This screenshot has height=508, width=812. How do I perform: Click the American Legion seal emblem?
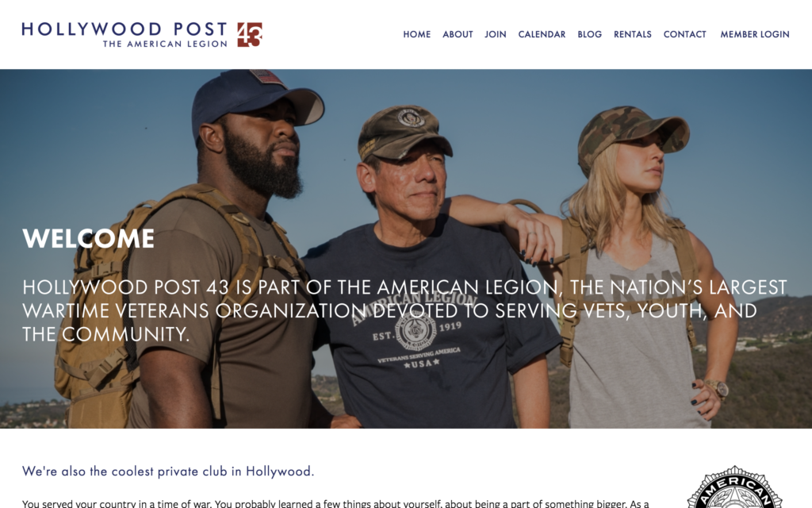coord(735,487)
